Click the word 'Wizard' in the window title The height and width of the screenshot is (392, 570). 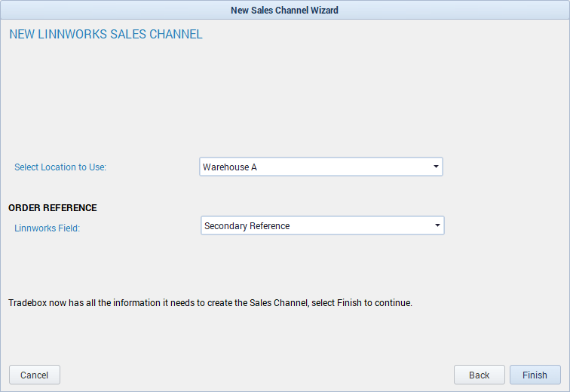tap(323, 10)
